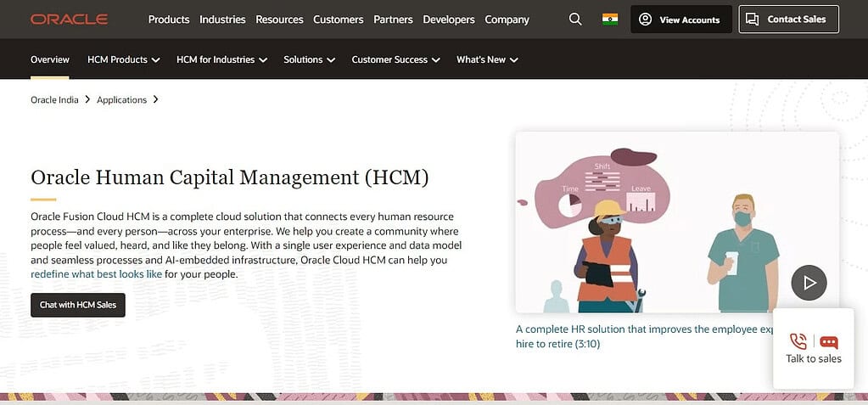
Task: Expand the HCM Products dropdown
Action: 123,59
